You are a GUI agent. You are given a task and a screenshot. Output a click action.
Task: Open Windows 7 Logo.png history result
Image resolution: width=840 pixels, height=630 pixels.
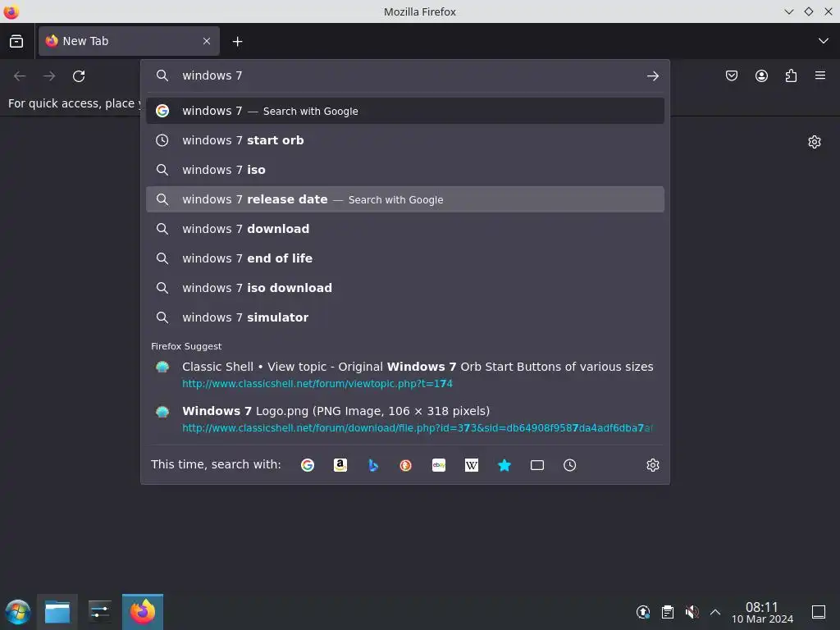[x=405, y=419]
